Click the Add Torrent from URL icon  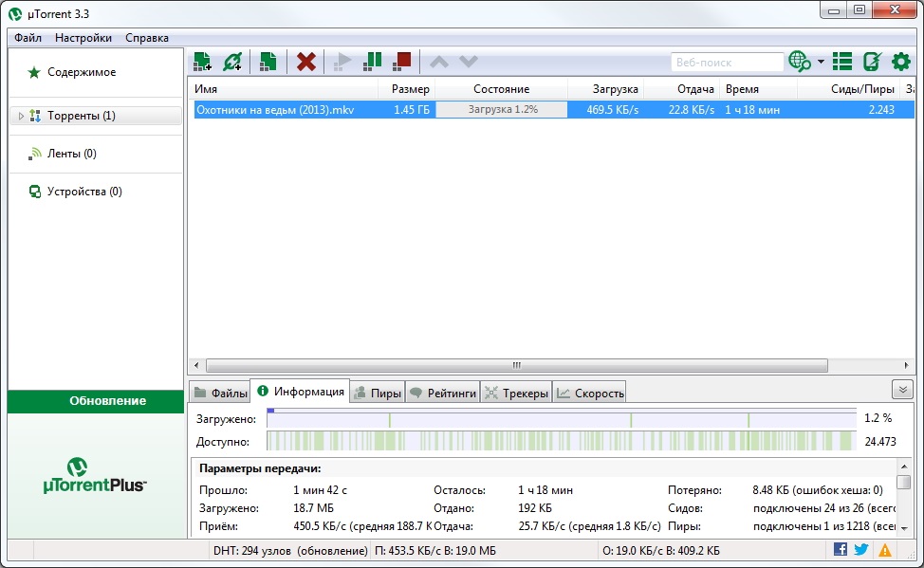point(232,62)
